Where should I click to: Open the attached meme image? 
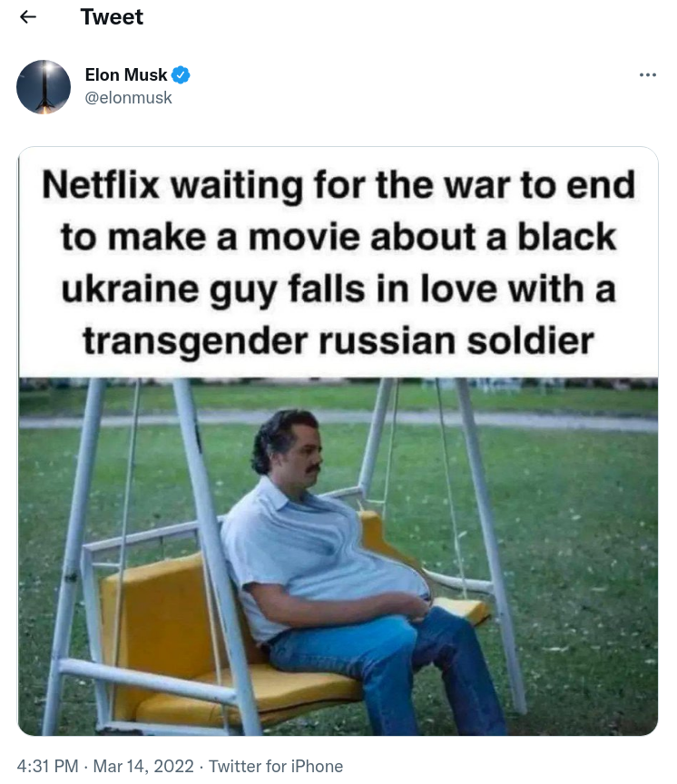coord(338,441)
